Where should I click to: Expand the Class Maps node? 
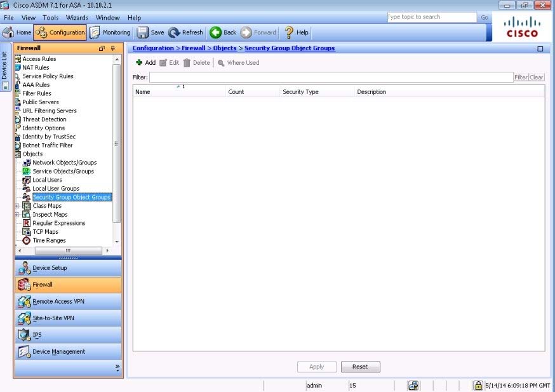pyautogui.click(x=17, y=206)
